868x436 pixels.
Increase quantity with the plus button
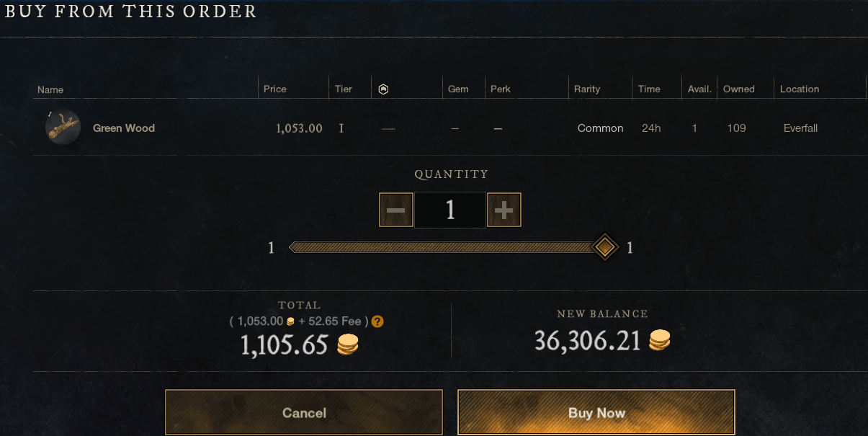tap(504, 210)
